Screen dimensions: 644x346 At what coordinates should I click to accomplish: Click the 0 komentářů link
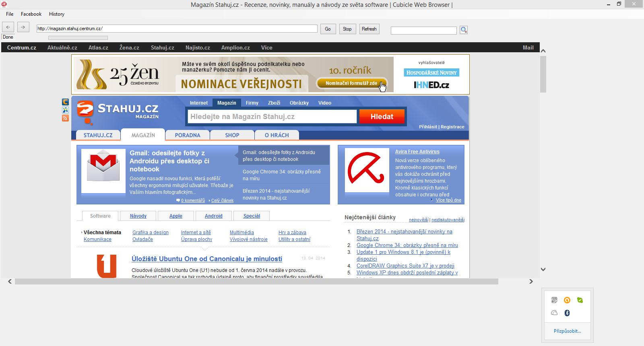193,200
